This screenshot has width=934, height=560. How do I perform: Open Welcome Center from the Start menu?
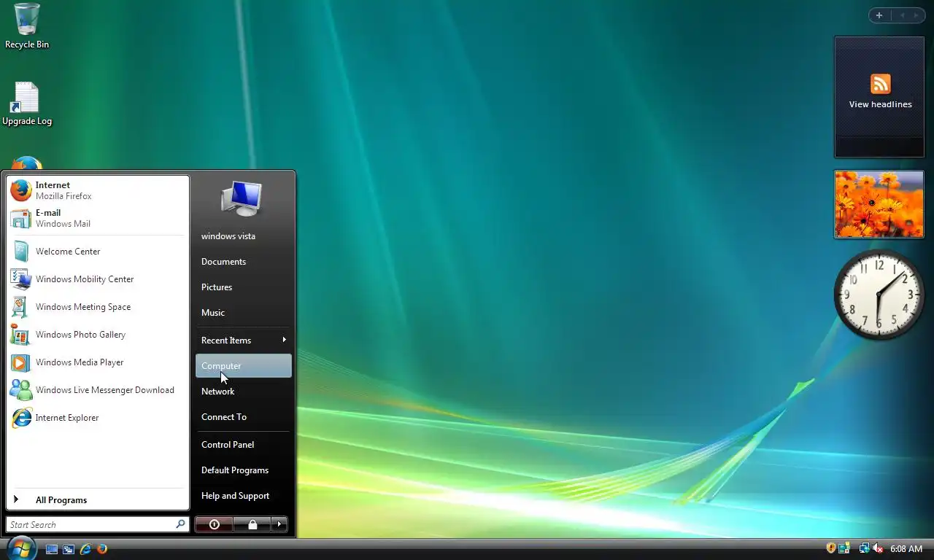pos(98,252)
